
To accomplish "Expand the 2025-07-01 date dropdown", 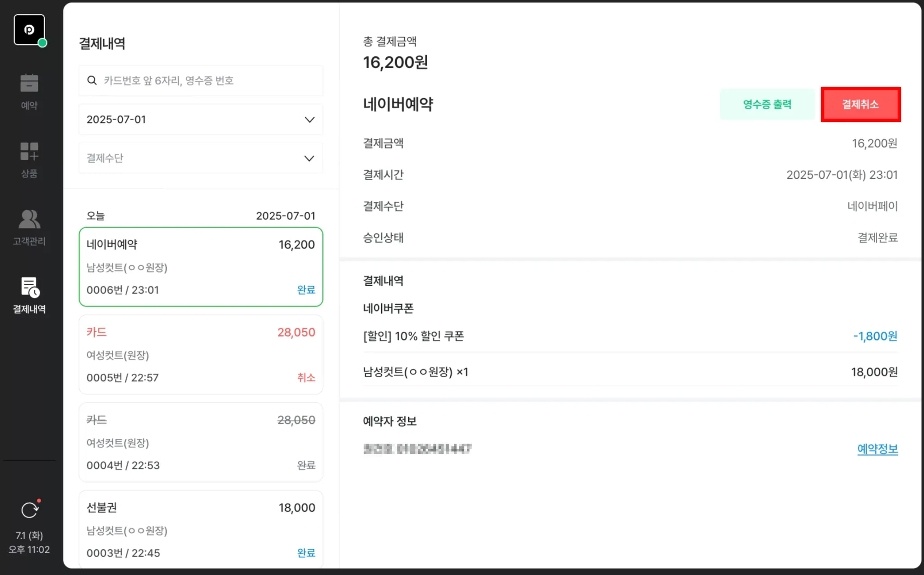I will coord(201,120).
